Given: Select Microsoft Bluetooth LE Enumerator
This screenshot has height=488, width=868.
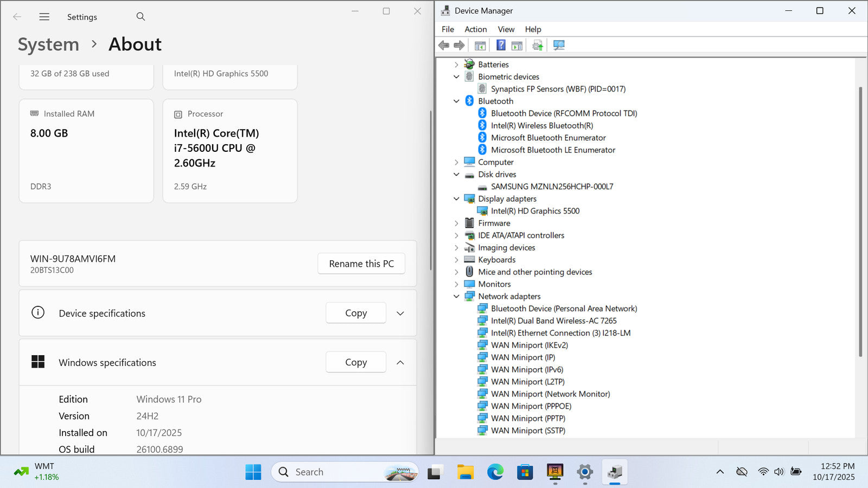Looking at the screenshot, I should tap(553, 150).
